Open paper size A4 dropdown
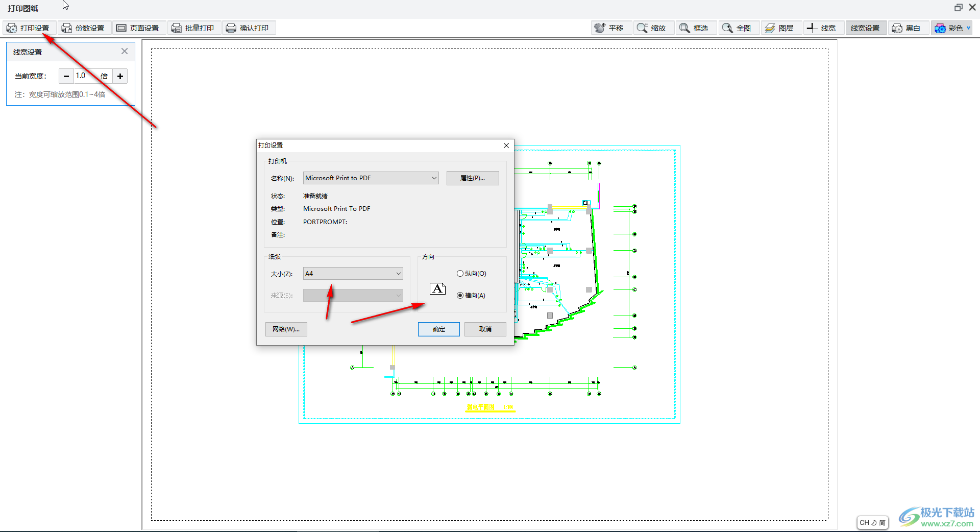The width and height of the screenshot is (980, 532). [353, 274]
